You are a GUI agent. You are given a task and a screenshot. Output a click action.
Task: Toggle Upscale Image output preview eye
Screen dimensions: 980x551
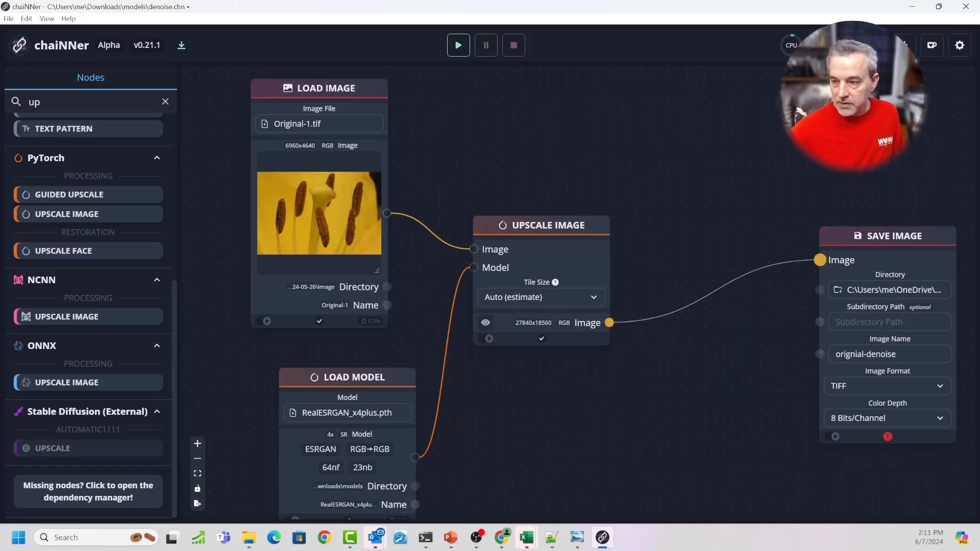[x=485, y=322]
